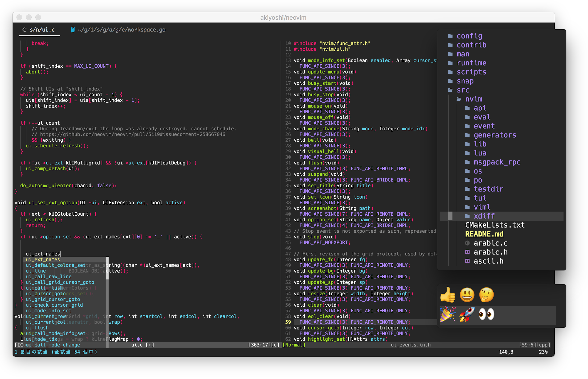Click the completion popup scrollbar thumb
This screenshot has width=588, height=379.
(x=107, y=268)
